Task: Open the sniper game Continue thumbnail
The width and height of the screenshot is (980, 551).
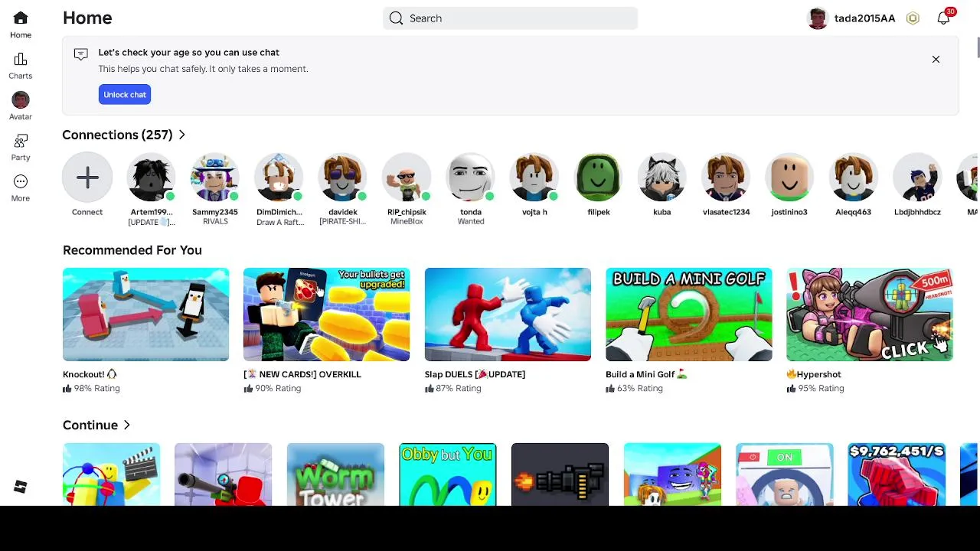Action: [x=223, y=474]
